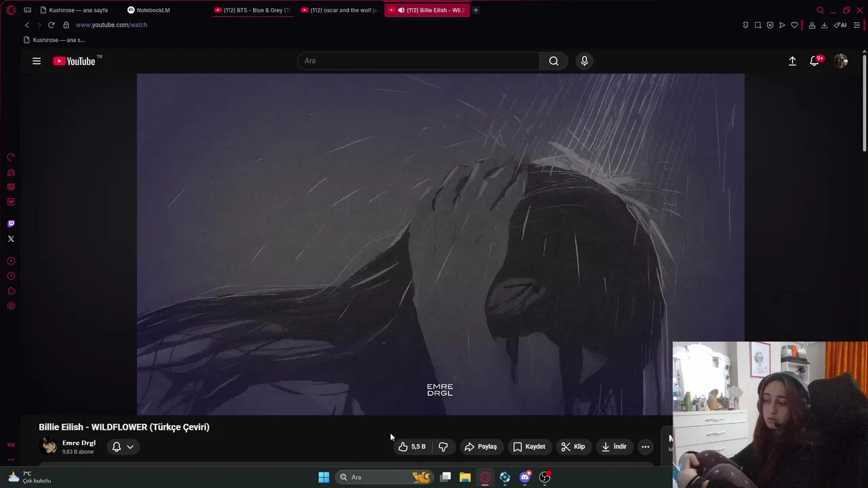This screenshot has height=488, width=868.
Task: Create a clip with Klip button
Action: [x=573, y=447]
